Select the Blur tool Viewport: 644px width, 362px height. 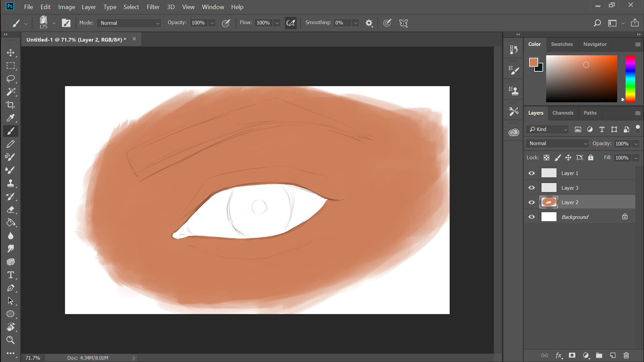[10, 236]
